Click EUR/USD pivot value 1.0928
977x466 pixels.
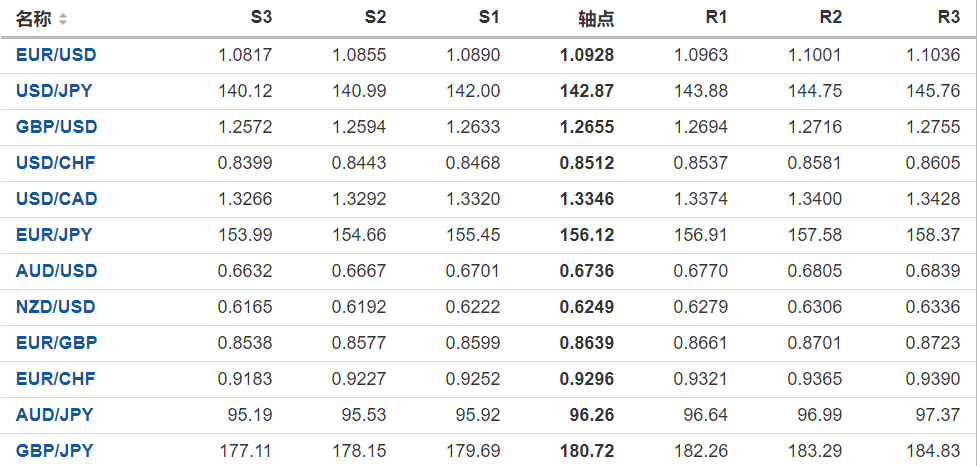587,55
